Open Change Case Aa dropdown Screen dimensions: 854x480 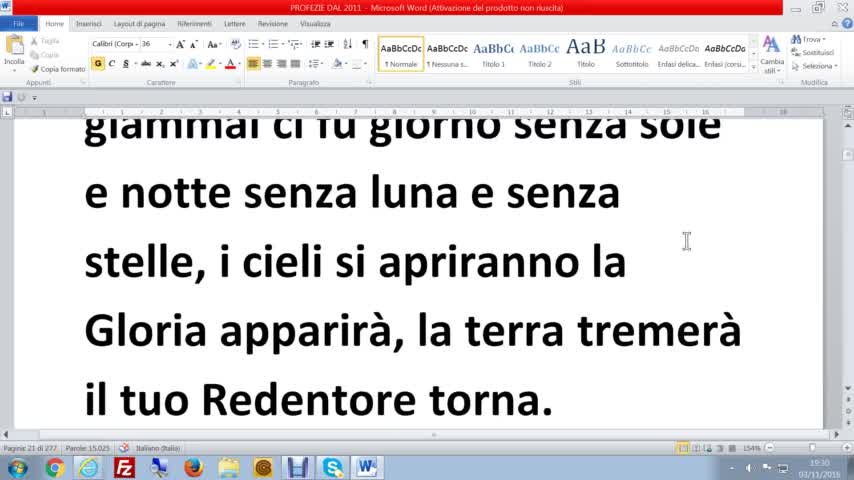coord(213,44)
